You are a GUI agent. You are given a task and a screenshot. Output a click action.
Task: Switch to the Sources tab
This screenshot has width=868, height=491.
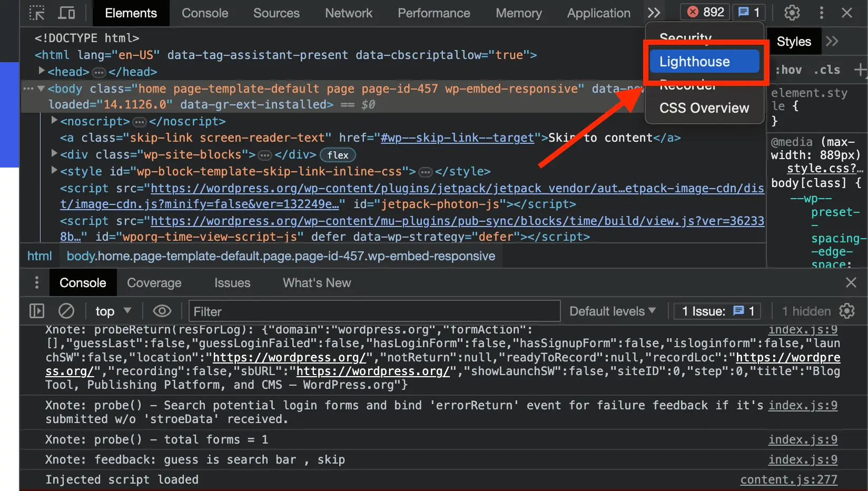277,13
